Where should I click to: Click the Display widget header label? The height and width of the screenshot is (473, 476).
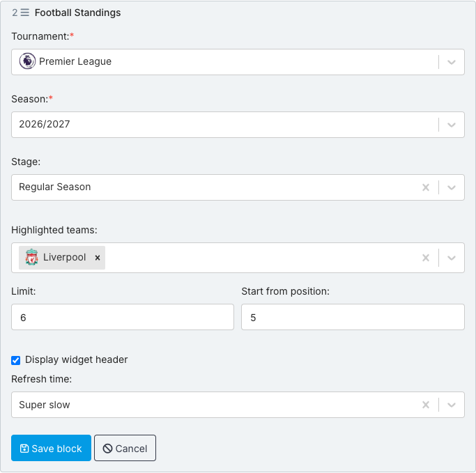pos(76,359)
